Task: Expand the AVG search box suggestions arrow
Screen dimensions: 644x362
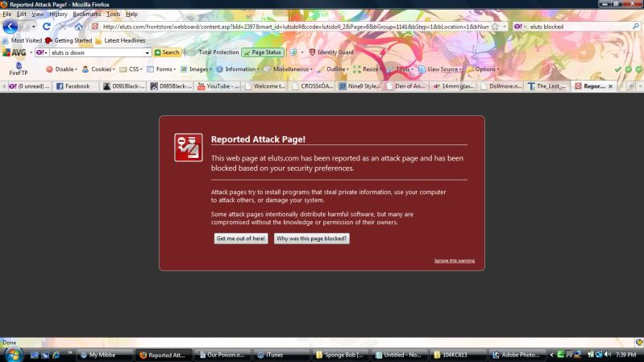Action: pos(147,53)
